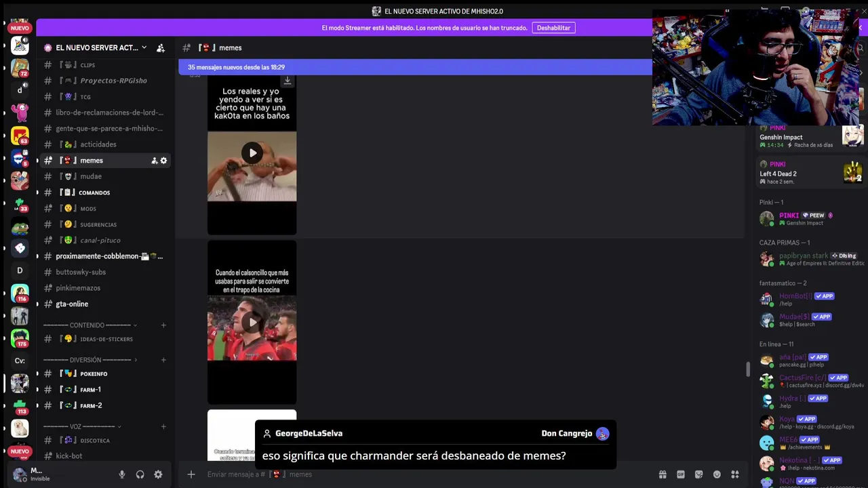The image size is (868, 488).
Task: Open the sticker picker
Action: pos(698,474)
